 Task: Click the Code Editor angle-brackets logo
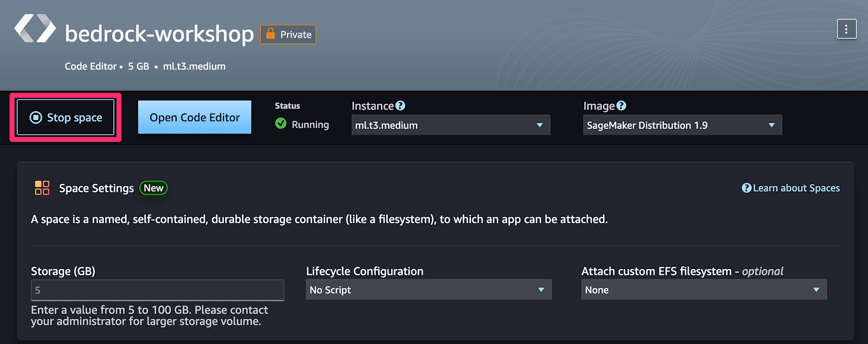point(35,29)
